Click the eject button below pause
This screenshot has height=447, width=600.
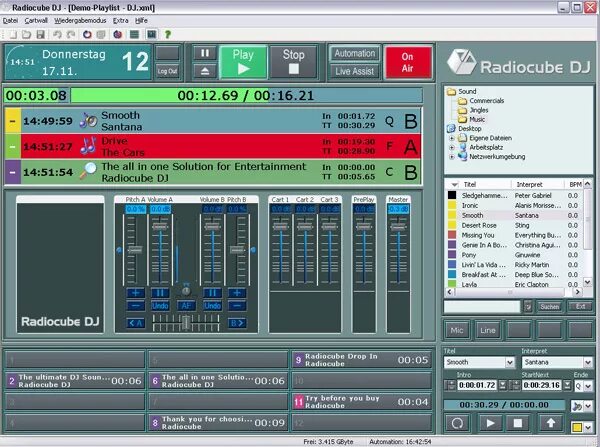click(x=205, y=71)
